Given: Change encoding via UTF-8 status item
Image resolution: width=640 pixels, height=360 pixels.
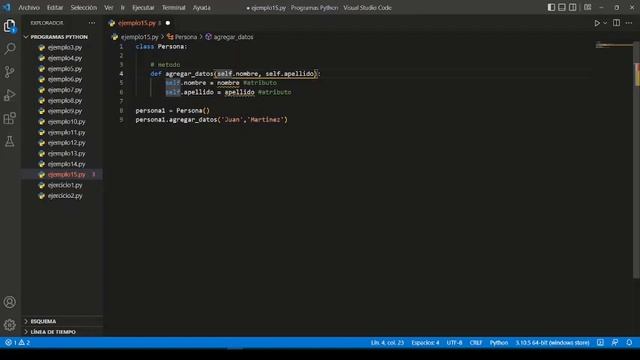Looking at the screenshot, I should coord(454,342).
